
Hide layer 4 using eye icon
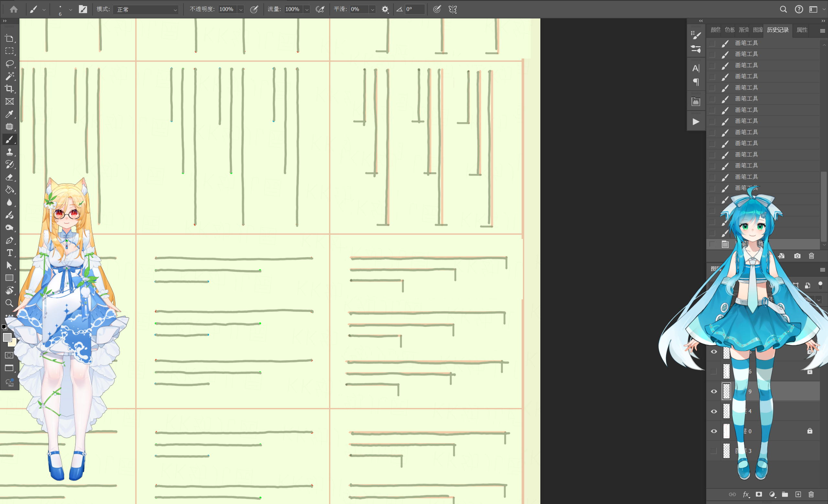click(x=714, y=411)
